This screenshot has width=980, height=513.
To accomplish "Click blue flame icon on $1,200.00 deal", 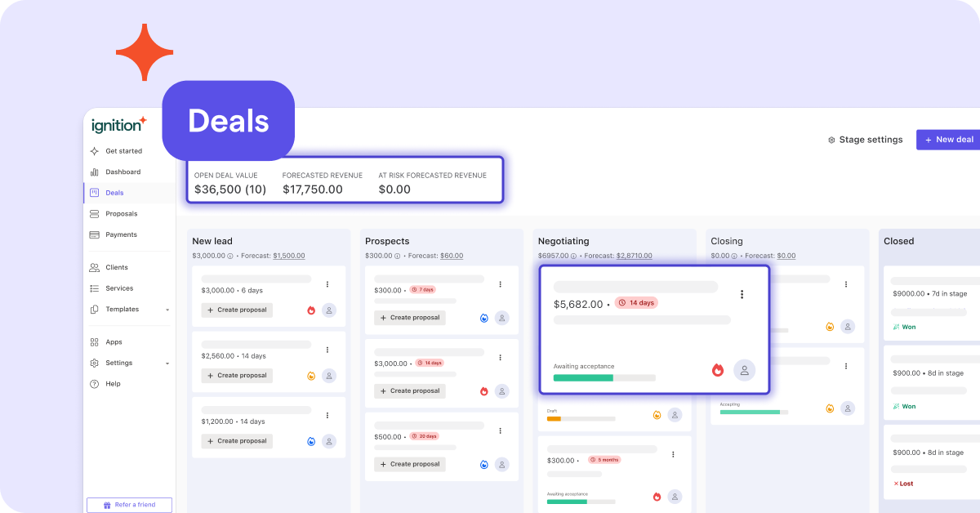I will [x=311, y=441].
